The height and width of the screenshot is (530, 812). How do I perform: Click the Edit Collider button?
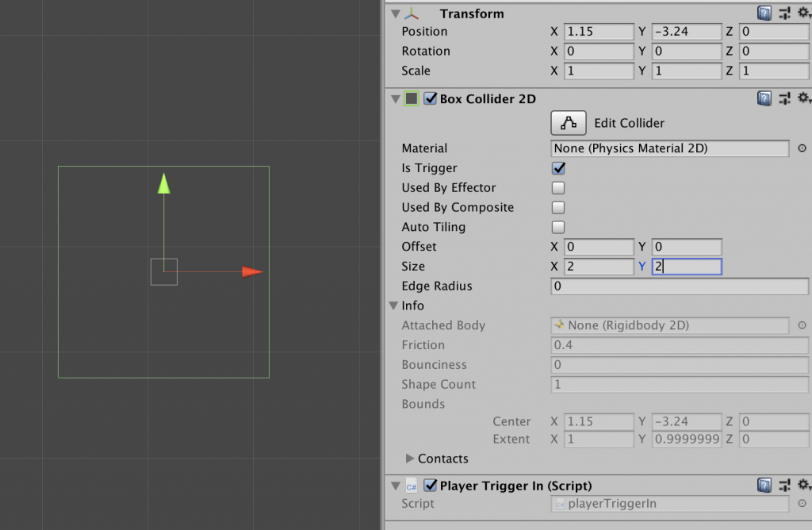[x=568, y=123]
